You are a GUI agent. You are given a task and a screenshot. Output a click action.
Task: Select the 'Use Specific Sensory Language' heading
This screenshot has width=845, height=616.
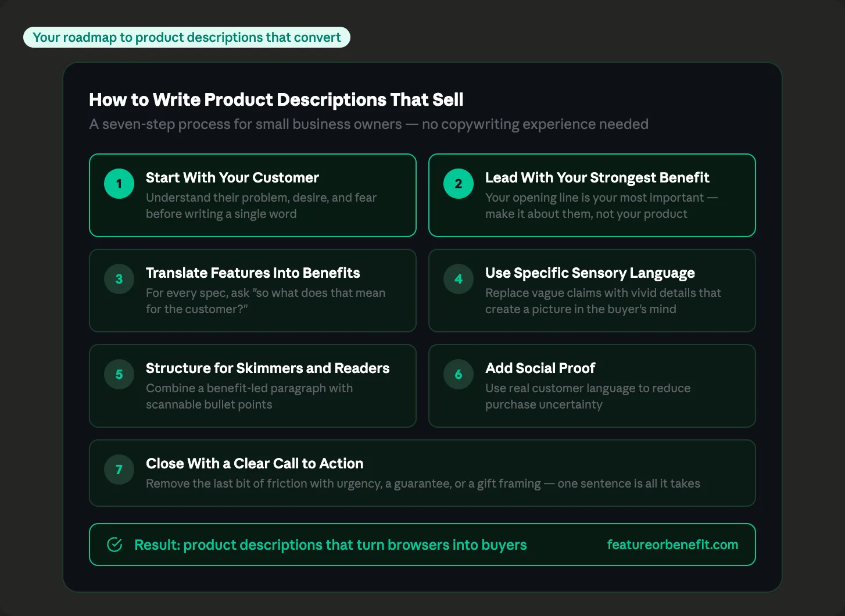[x=590, y=273]
